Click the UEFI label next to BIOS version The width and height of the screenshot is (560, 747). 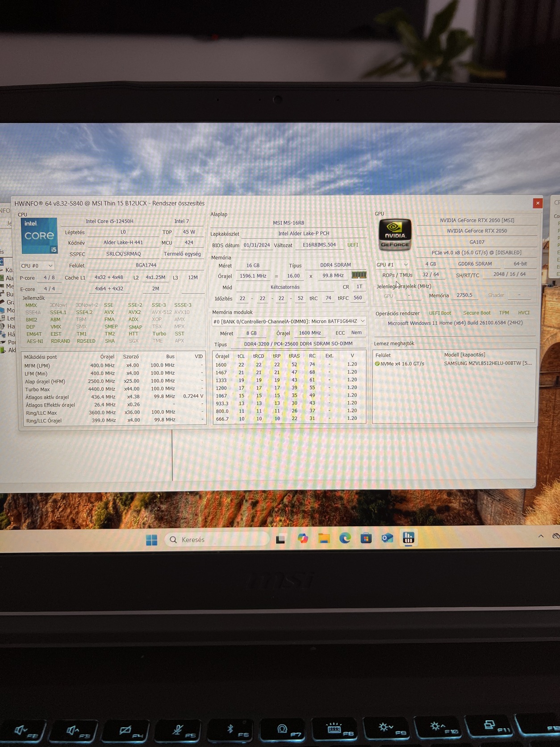pos(353,245)
